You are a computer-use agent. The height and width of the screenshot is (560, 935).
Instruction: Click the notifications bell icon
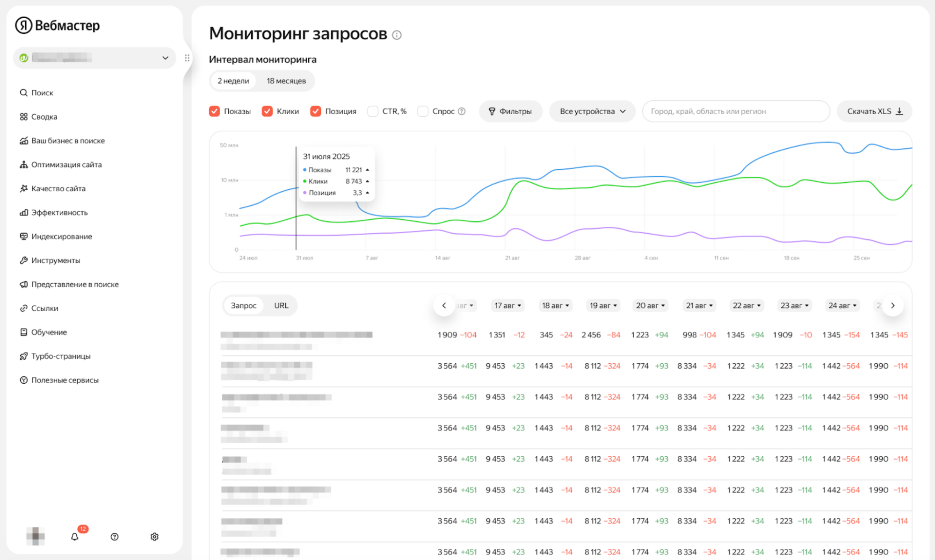tap(74, 537)
